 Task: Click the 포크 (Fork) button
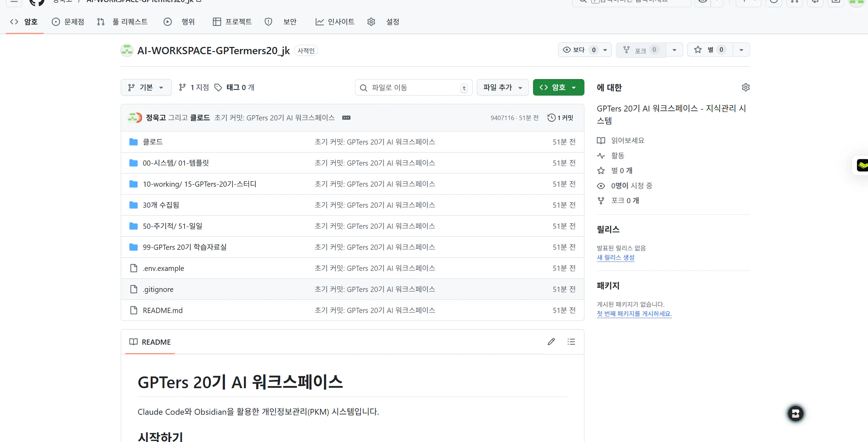[641, 50]
